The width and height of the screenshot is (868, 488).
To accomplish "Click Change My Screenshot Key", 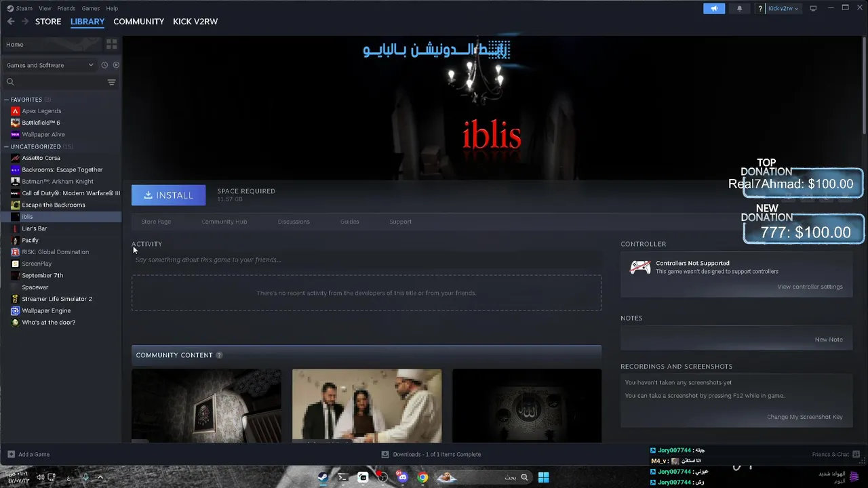I will pyautogui.click(x=804, y=417).
